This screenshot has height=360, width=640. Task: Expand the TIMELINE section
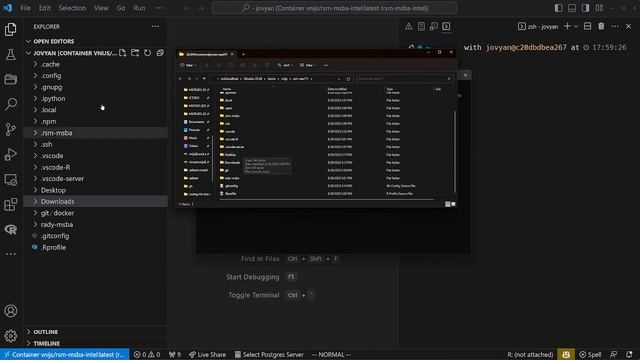coord(96,343)
